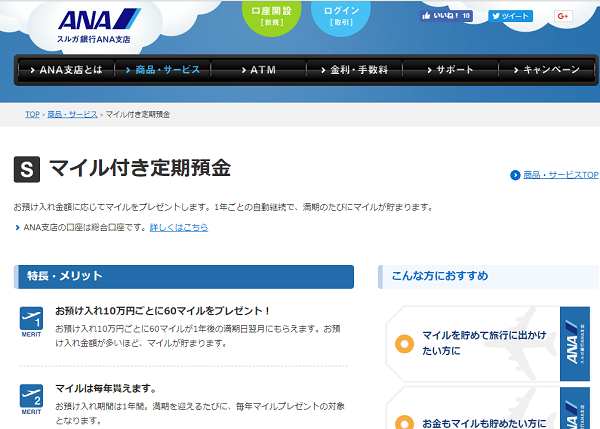Open the サポート menu

[x=451, y=70]
